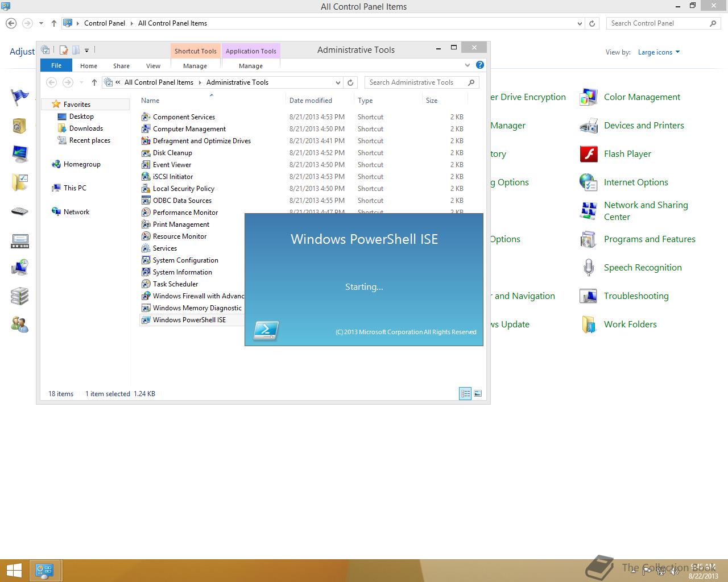Select Desktop in Favorites
Viewport: 728px width, 582px height.
pyautogui.click(x=81, y=117)
